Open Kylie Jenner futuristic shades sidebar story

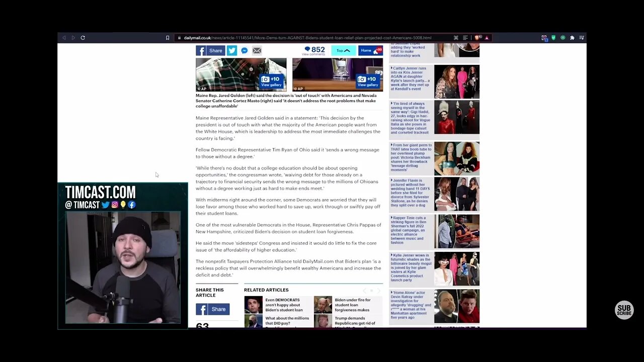click(x=411, y=266)
